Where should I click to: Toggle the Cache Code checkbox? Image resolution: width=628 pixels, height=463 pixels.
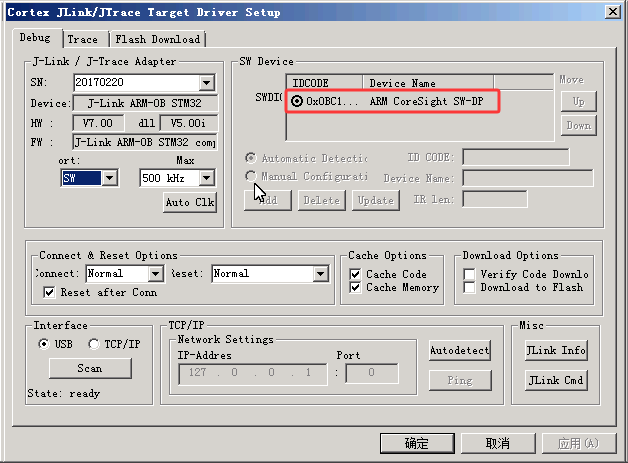pos(355,274)
